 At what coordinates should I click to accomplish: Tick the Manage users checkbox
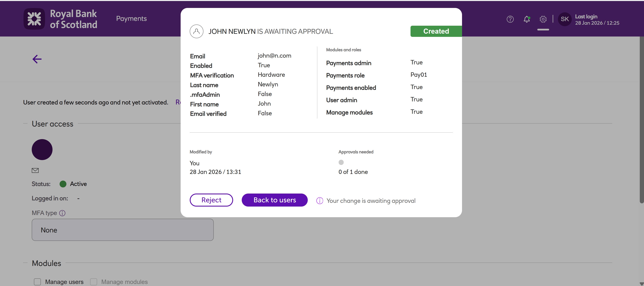click(37, 282)
